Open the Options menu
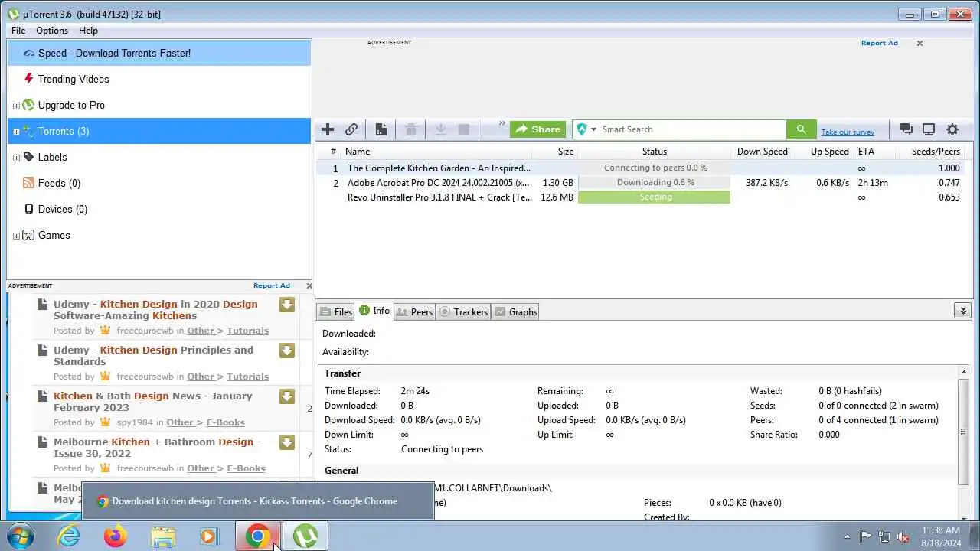Viewport: 980px width, 551px height. pyautogui.click(x=52, y=31)
